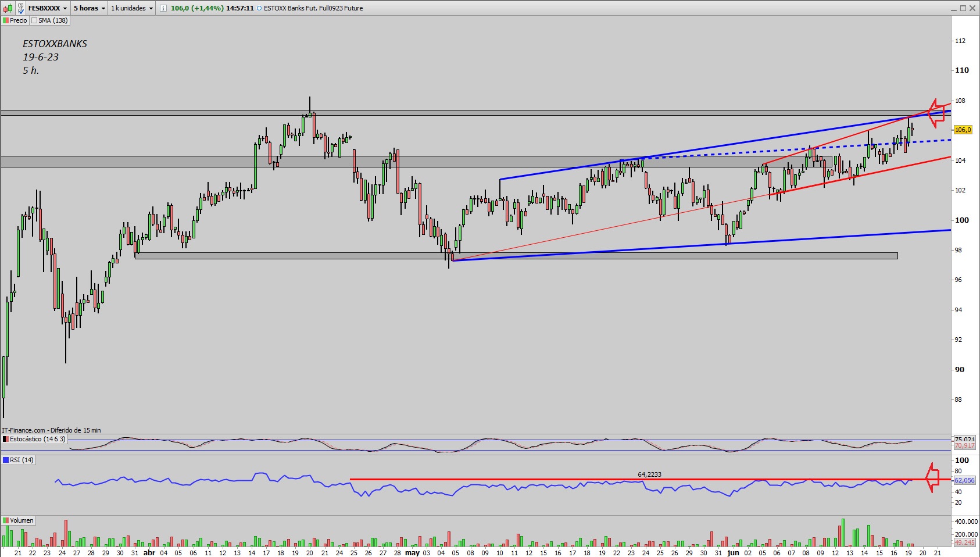Image resolution: width=980 pixels, height=557 pixels.
Task: Click the ESTOXXBANKS chart annotation text
Action: point(55,44)
